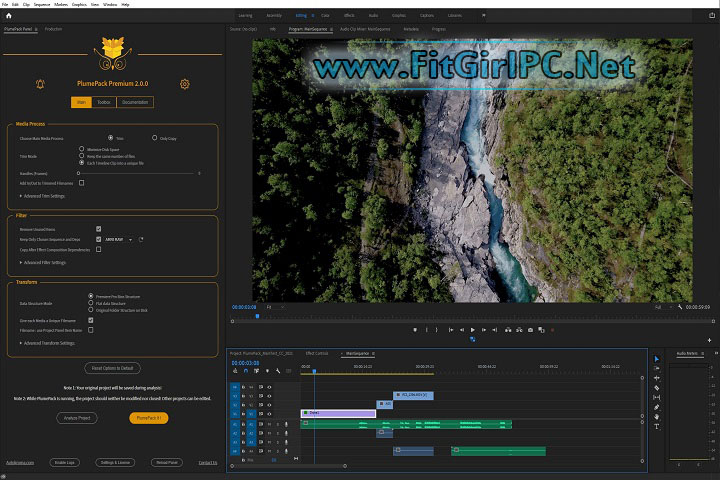
Task: Switch to the Toolbox tab
Action: click(103, 102)
